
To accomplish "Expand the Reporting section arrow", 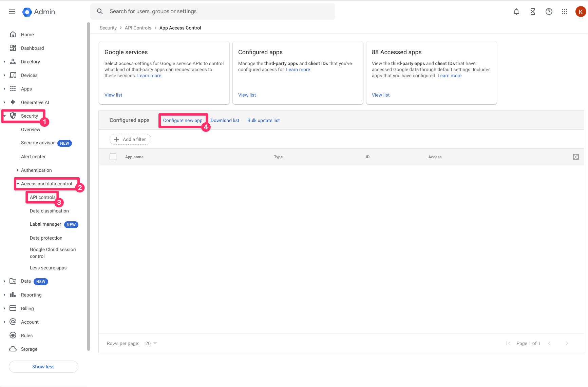I will [4, 295].
